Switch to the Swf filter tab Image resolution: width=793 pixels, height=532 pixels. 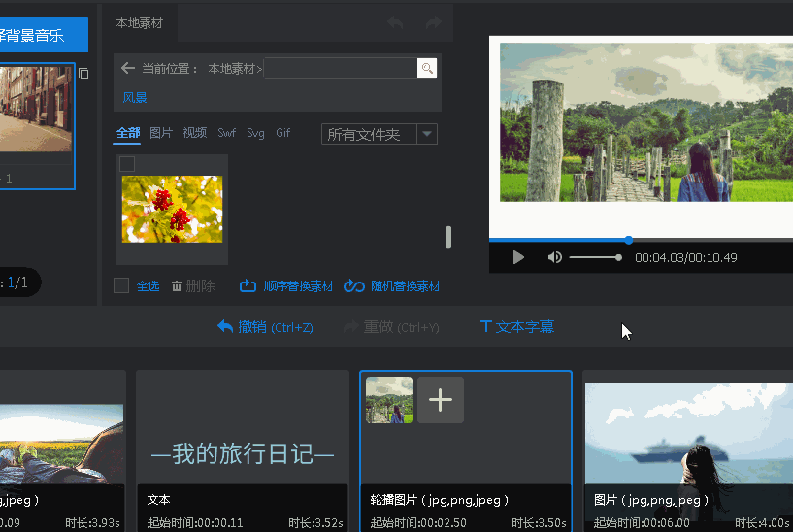tap(226, 133)
